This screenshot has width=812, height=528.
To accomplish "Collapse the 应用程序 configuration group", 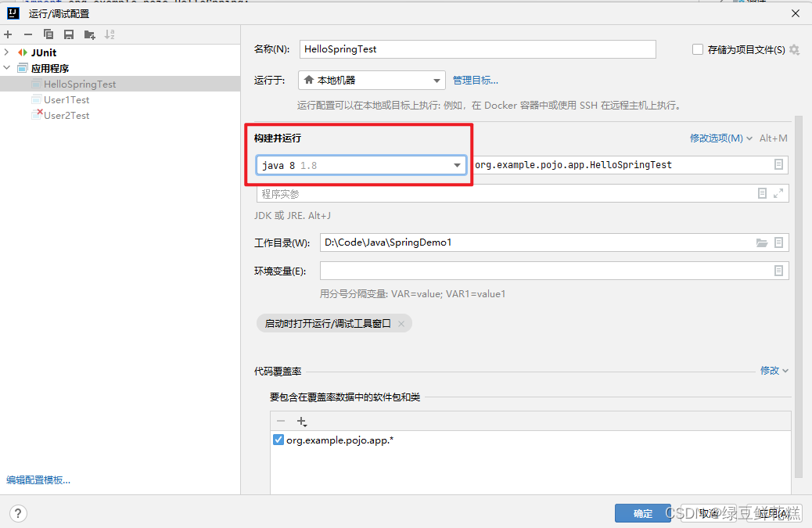I will click(6, 68).
